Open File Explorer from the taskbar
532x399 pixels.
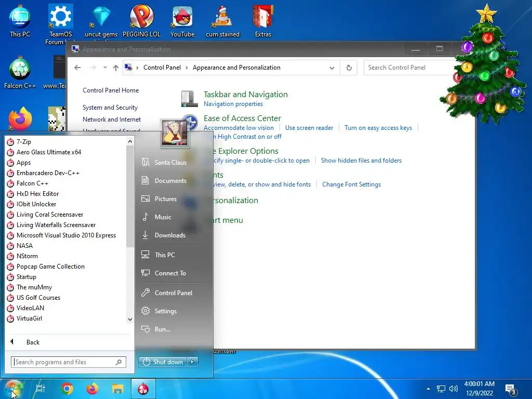[118, 389]
